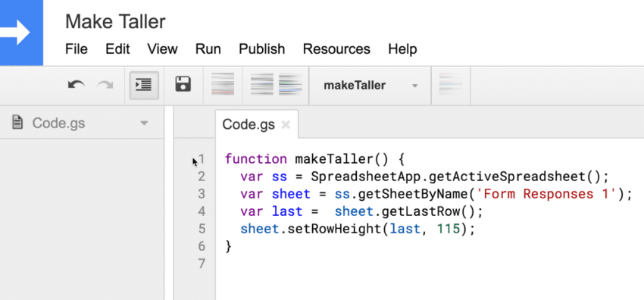
Task: Click 'setRowHeight' on line 5
Action: [x=334, y=229]
